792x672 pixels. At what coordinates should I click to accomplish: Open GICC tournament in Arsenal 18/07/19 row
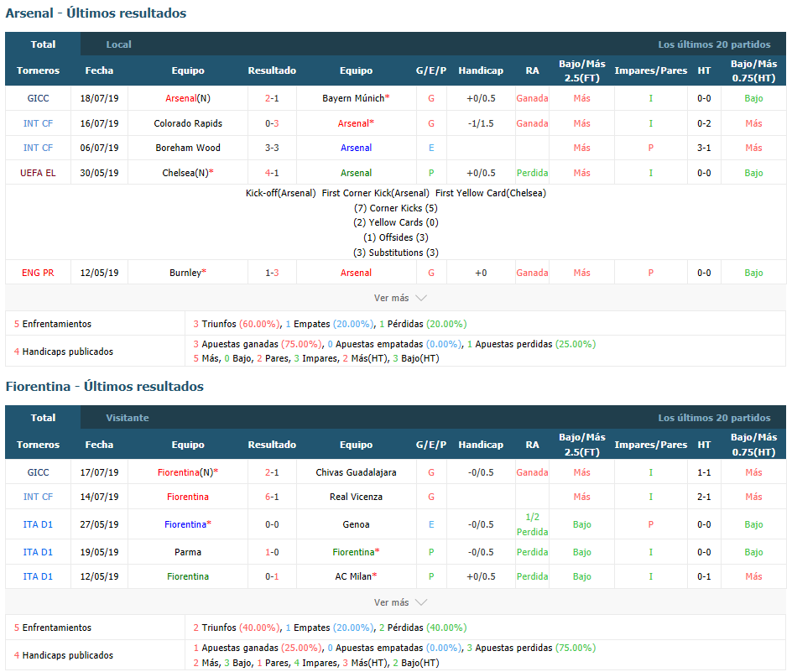(x=38, y=98)
